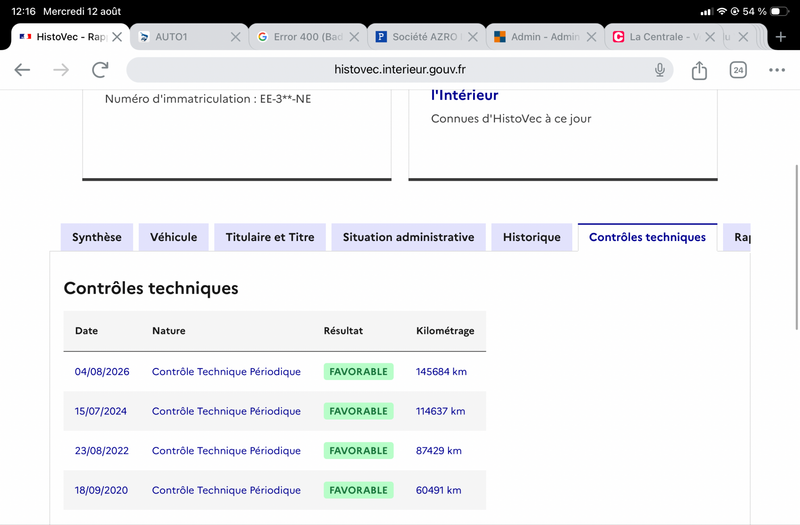
Task: Tap the Wi-Fi icon in status bar
Action: pyautogui.click(x=721, y=11)
